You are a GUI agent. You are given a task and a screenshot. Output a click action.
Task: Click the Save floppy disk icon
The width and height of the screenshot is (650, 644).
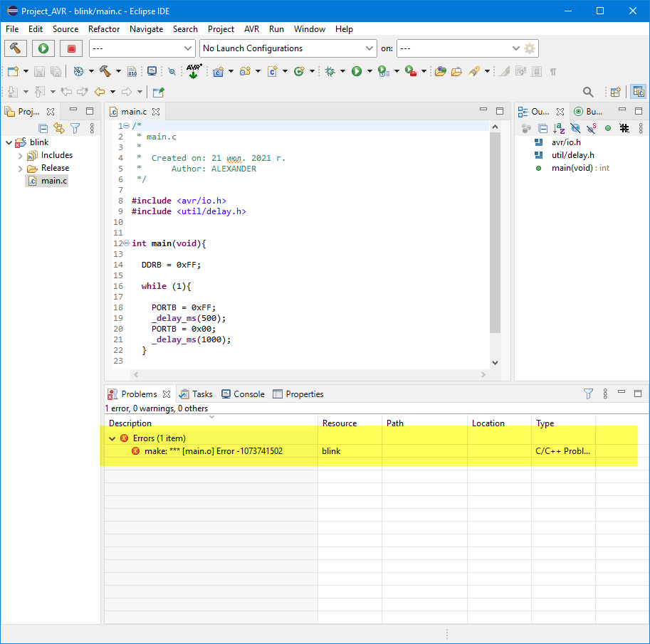[39, 71]
